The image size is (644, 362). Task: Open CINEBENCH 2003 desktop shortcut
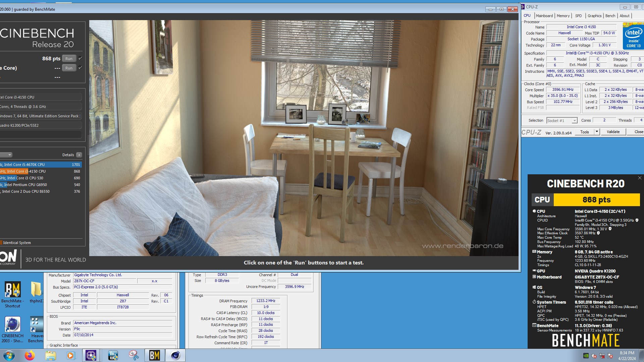click(13, 329)
